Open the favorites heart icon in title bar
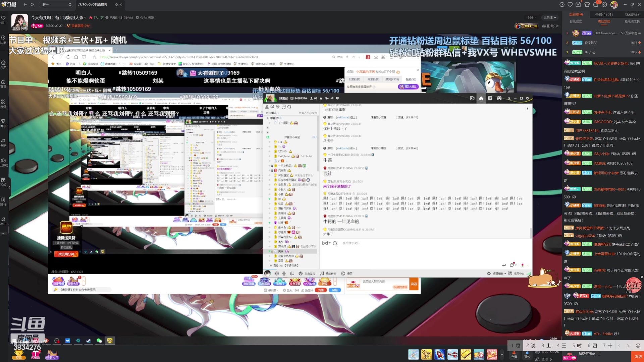The width and height of the screenshot is (644, 362). click(570, 4)
